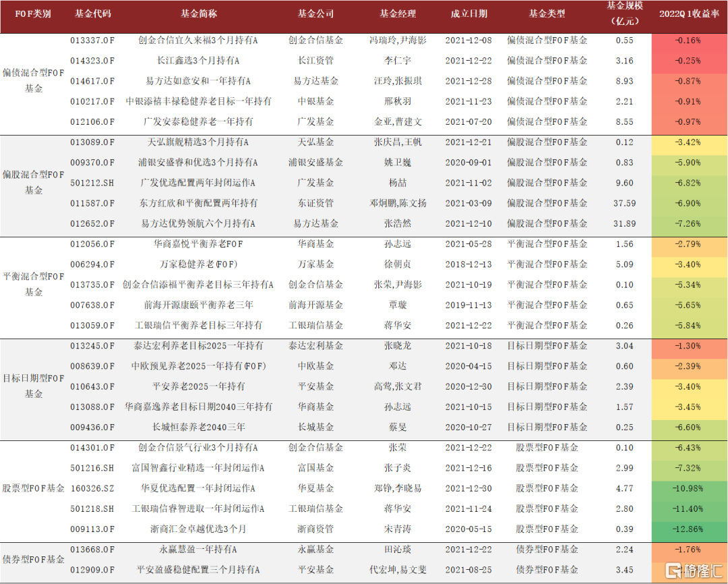Viewport: 728px width, 584px height.
Task: Select '偏债混合型FOF基金' in the FOF类别 column
Action: (x=34, y=81)
